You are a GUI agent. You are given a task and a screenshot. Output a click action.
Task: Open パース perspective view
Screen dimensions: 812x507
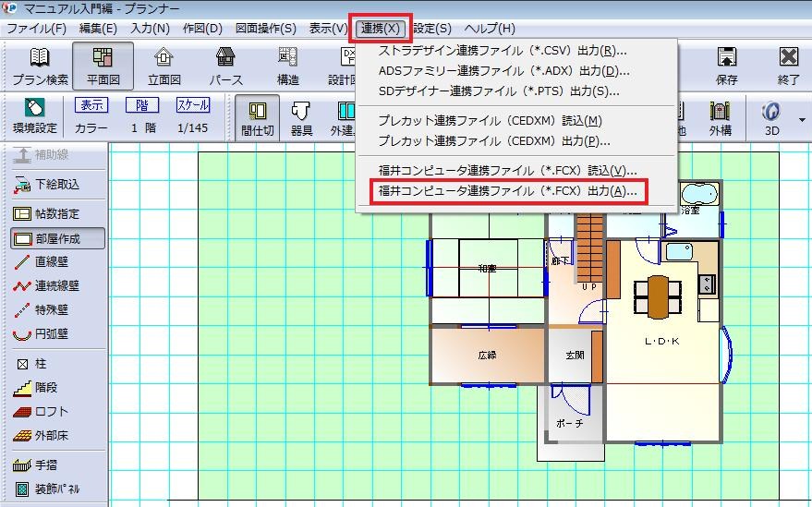[x=225, y=66]
